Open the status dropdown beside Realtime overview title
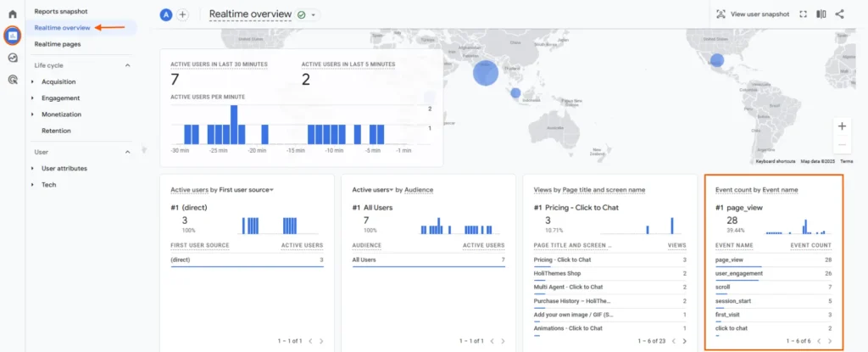 (x=315, y=15)
